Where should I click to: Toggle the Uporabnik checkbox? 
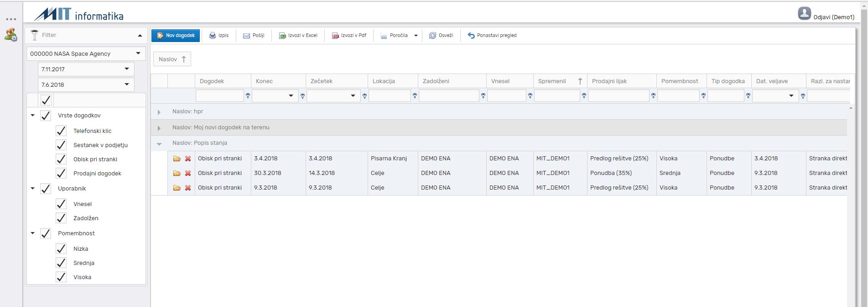46,189
